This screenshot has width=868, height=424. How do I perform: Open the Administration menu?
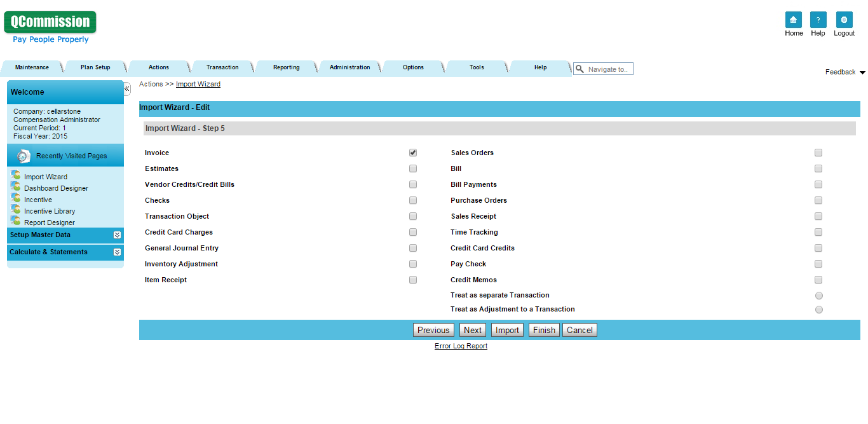click(349, 67)
